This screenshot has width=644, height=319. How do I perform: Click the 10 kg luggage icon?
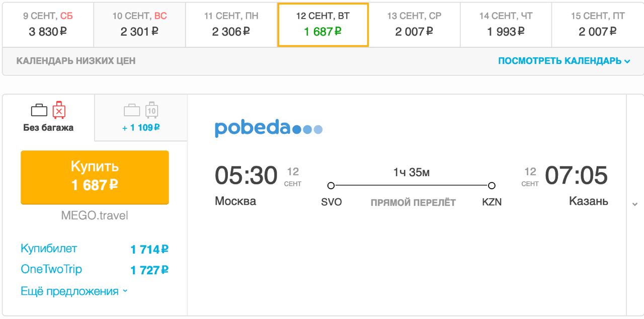(x=151, y=109)
